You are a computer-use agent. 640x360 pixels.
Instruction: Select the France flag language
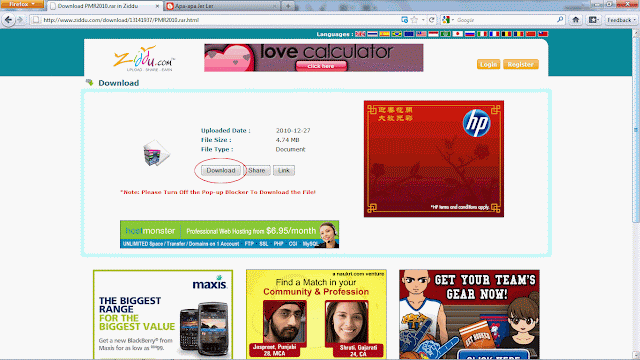point(494,34)
